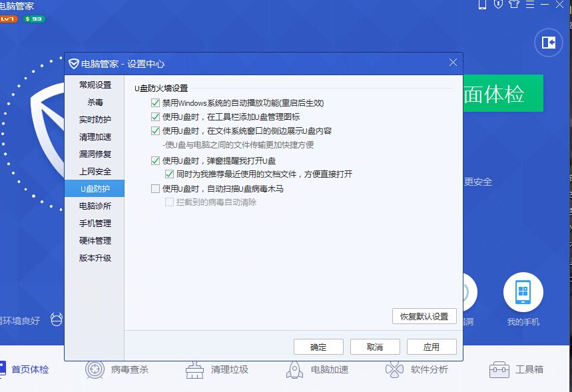Enable 自动扫描U盘病毒木马 checkbox
Viewport: 572px width, 392px height.
tap(155, 188)
